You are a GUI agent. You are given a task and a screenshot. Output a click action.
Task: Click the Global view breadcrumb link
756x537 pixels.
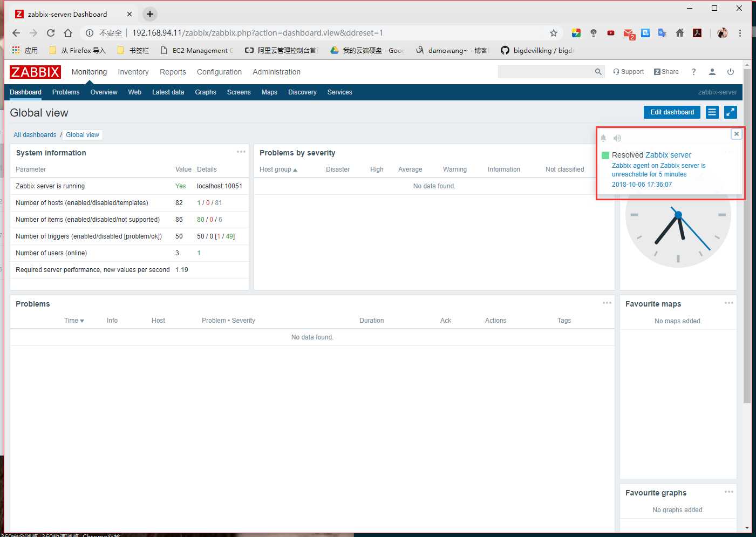point(83,135)
